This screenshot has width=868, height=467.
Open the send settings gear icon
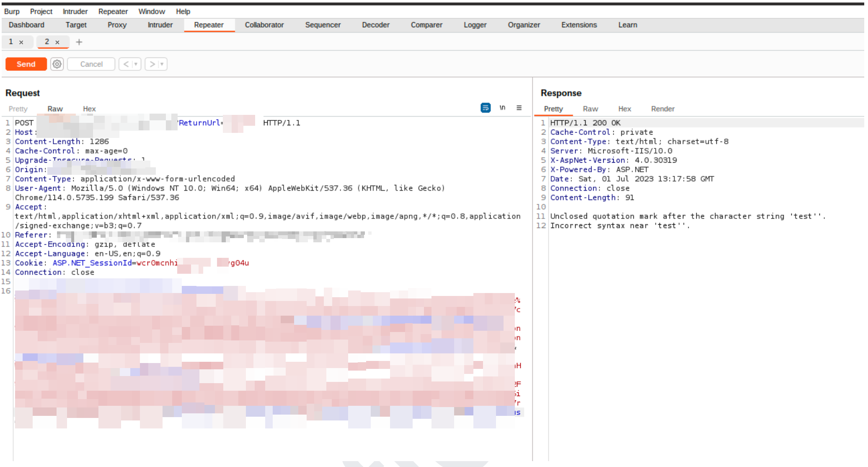[x=57, y=64]
